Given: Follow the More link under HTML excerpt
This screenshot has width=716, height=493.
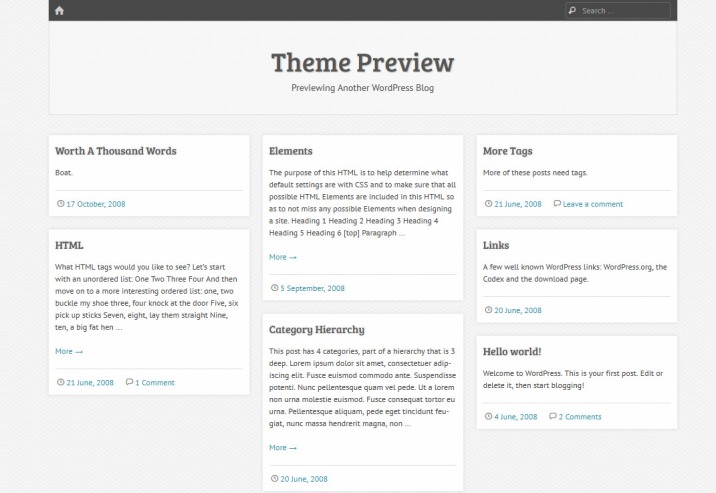Looking at the screenshot, I should (x=69, y=351).
